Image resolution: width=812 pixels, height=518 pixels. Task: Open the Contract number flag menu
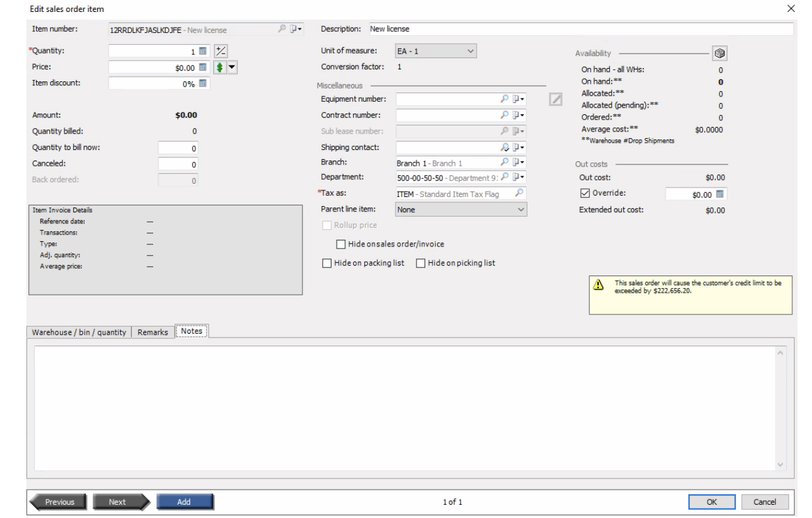coord(518,115)
